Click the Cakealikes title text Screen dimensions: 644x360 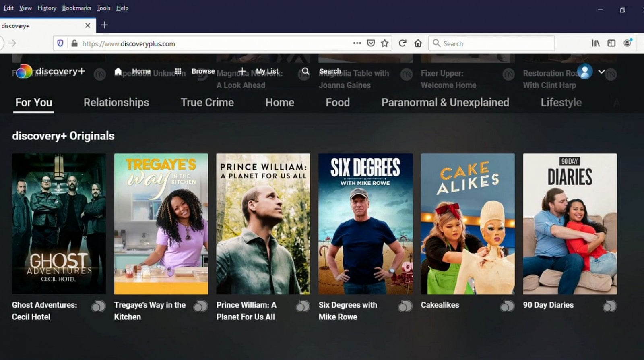[440, 305]
